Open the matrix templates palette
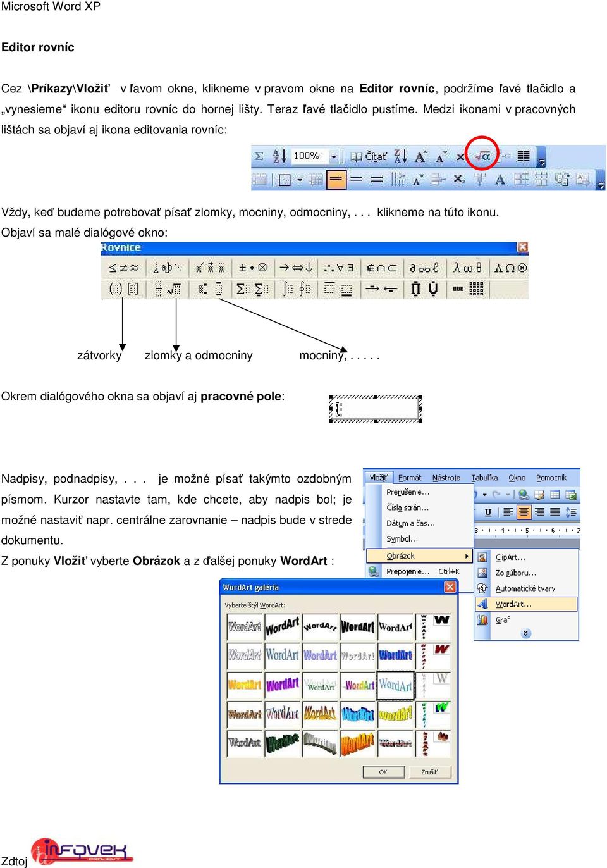The image size is (607, 868). pos(467,289)
